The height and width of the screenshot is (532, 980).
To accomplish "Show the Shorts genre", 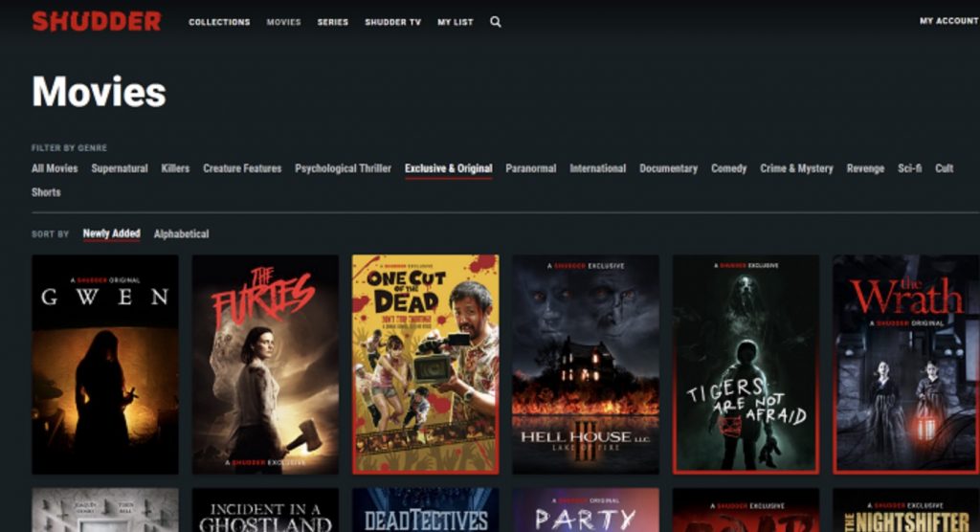I will [x=46, y=192].
